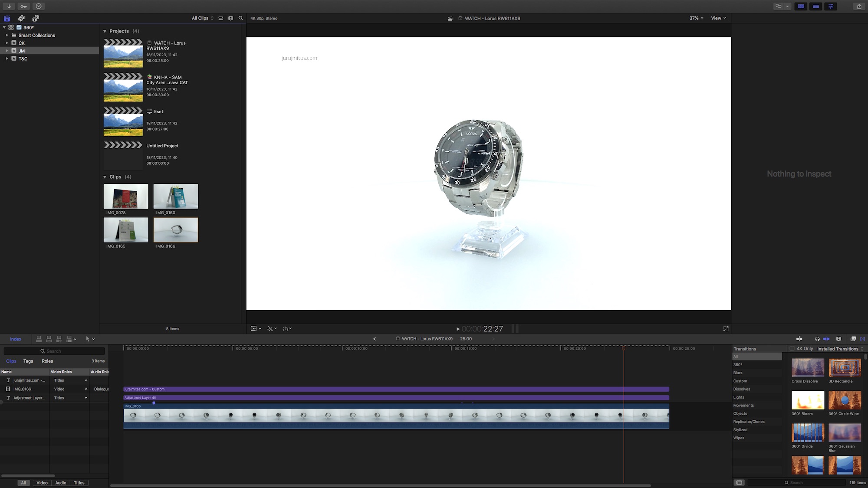Image resolution: width=868 pixels, height=488 pixels.
Task: Open the All Clips filter dropdown
Action: click(x=203, y=18)
